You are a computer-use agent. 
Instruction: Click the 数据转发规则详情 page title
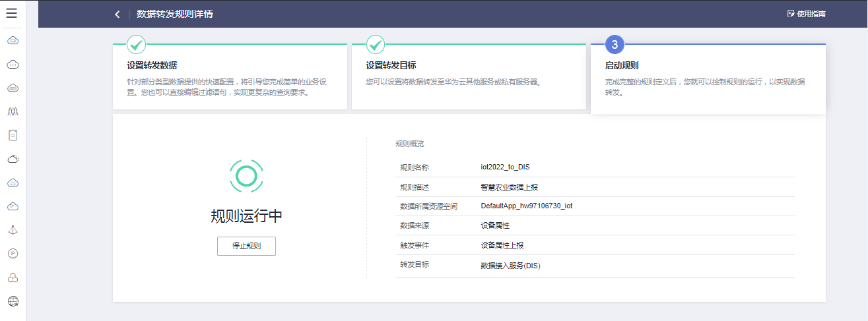[175, 14]
